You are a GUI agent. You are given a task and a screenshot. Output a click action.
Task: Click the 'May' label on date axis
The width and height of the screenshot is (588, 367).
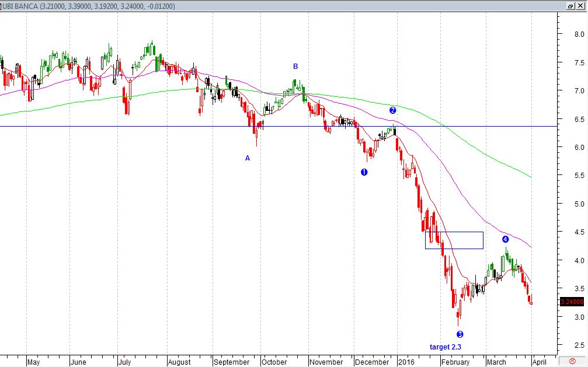(x=33, y=362)
